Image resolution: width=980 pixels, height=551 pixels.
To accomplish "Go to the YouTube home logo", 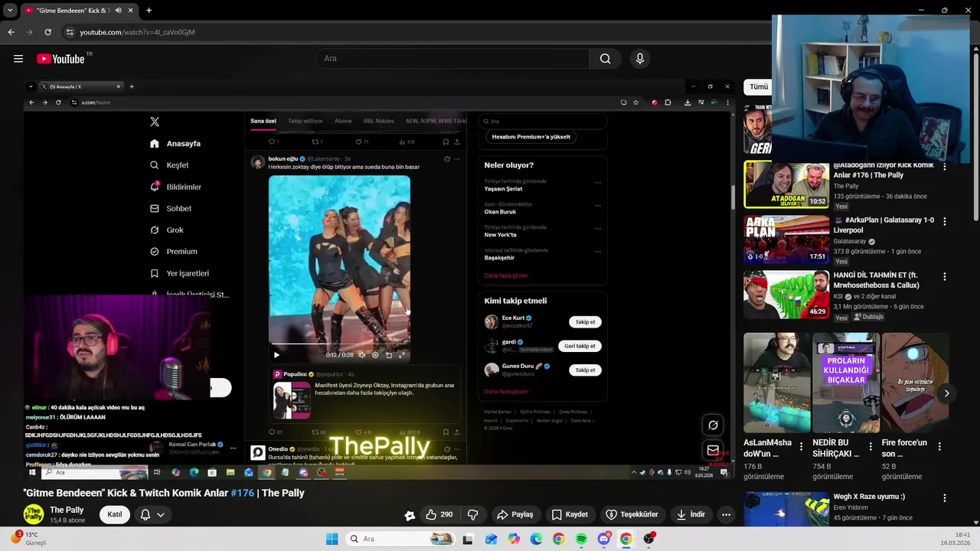I will pos(60,59).
